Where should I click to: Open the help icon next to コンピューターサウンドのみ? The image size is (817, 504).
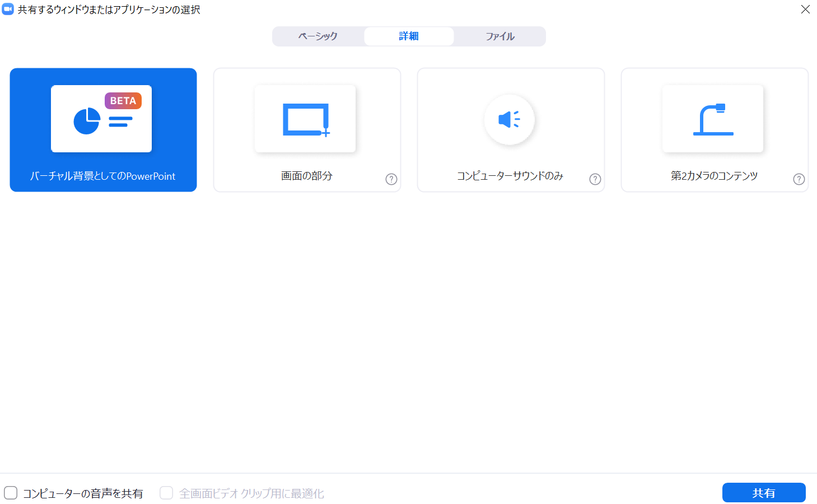click(x=595, y=179)
